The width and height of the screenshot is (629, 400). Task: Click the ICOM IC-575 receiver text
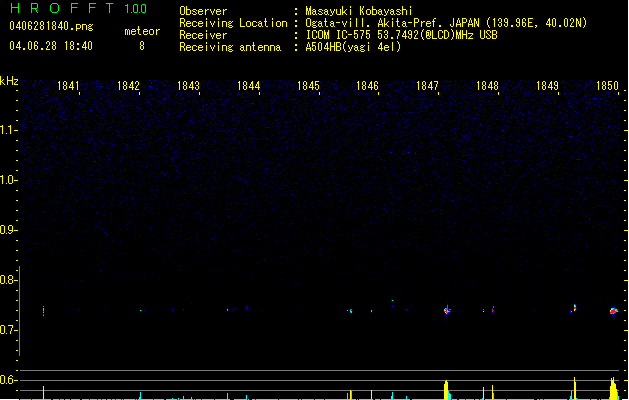tap(401, 35)
